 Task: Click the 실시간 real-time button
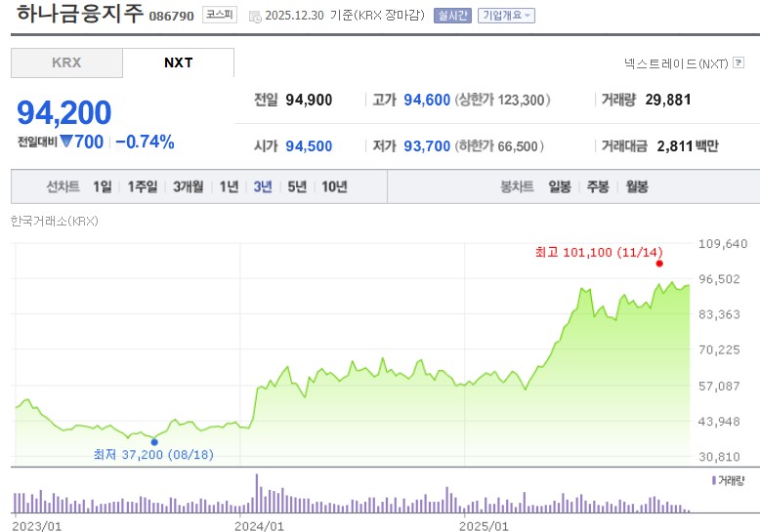[x=452, y=16]
